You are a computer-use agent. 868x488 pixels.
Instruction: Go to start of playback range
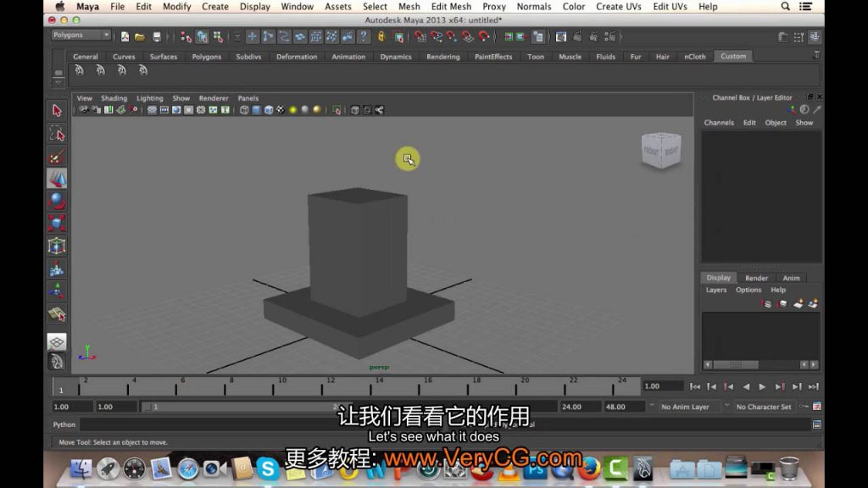(x=695, y=386)
